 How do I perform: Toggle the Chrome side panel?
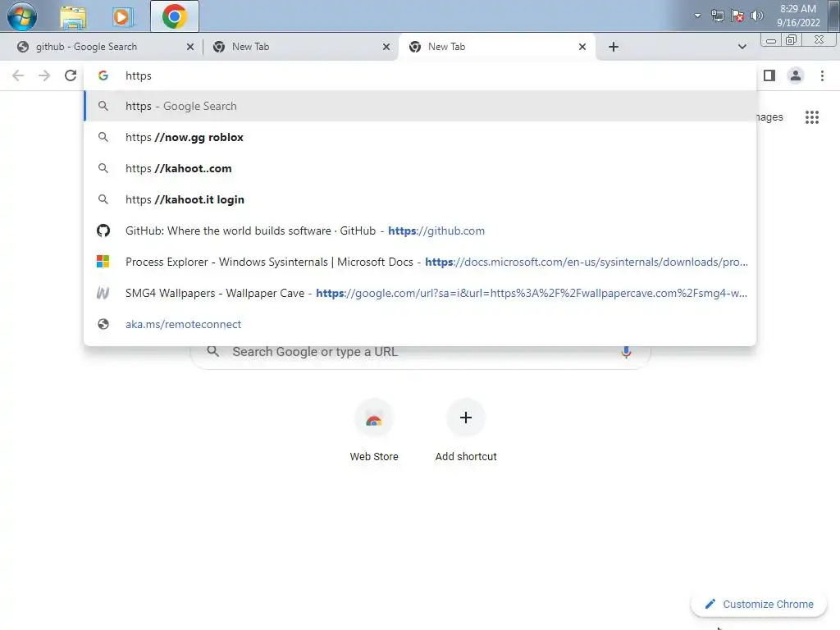(769, 75)
